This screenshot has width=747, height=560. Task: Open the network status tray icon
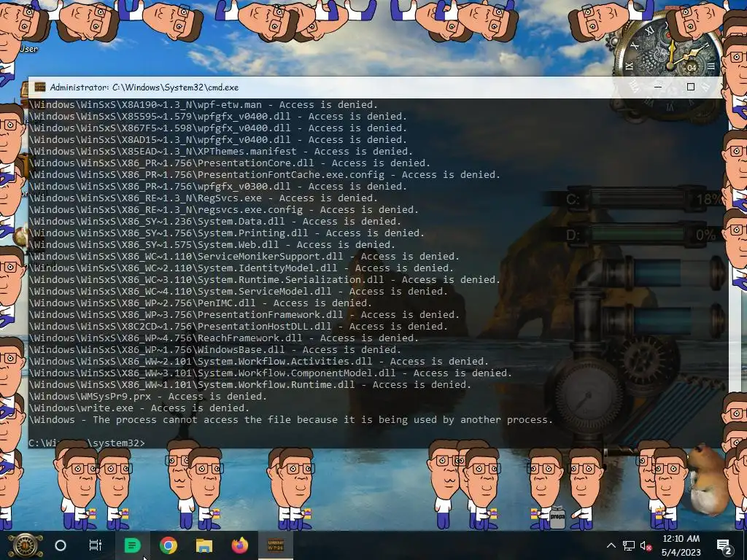click(628, 545)
